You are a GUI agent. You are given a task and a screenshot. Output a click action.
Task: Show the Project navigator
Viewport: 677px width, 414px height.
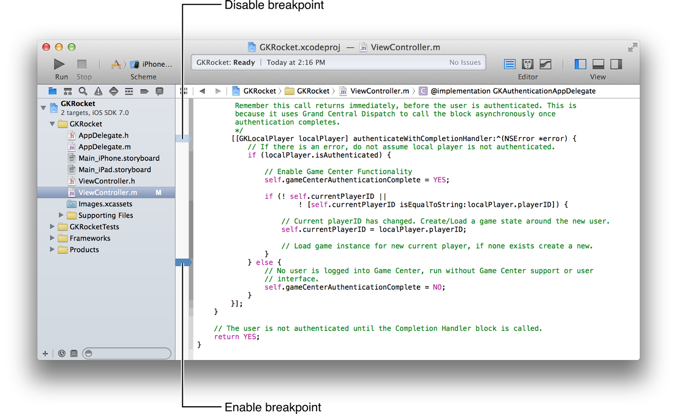(x=52, y=91)
